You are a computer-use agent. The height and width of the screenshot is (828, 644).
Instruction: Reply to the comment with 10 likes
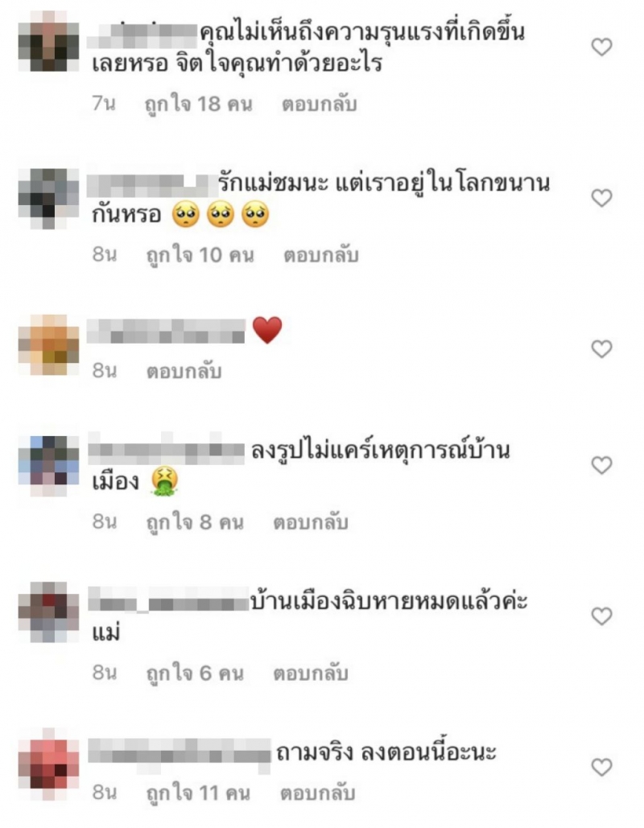pyautogui.click(x=321, y=254)
